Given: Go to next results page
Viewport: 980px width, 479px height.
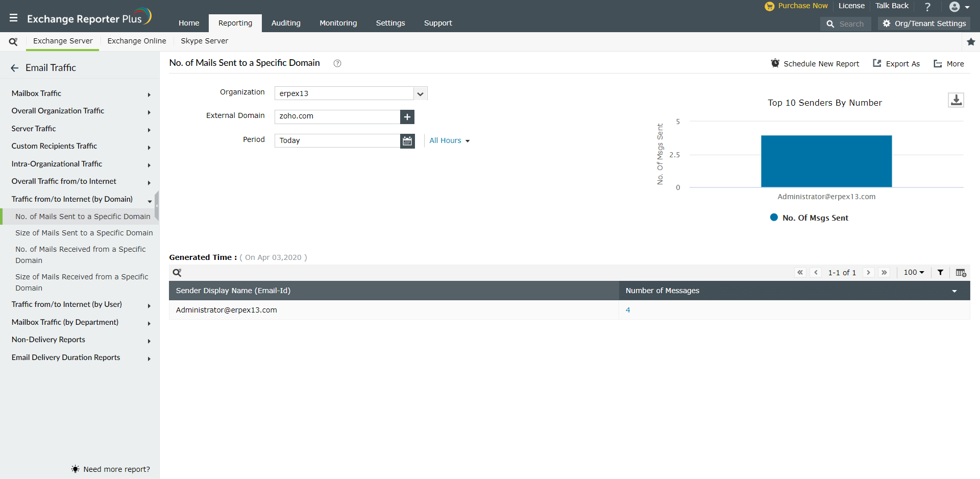Looking at the screenshot, I should 868,273.
